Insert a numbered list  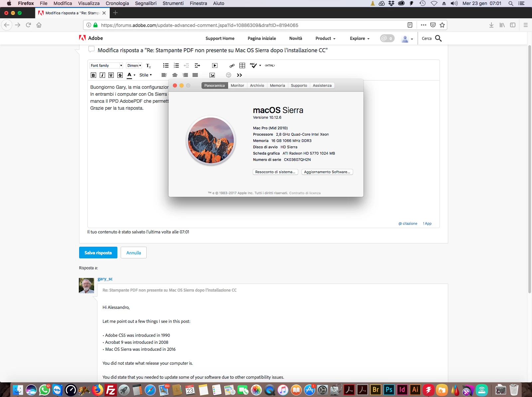click(x=176, y=66)
